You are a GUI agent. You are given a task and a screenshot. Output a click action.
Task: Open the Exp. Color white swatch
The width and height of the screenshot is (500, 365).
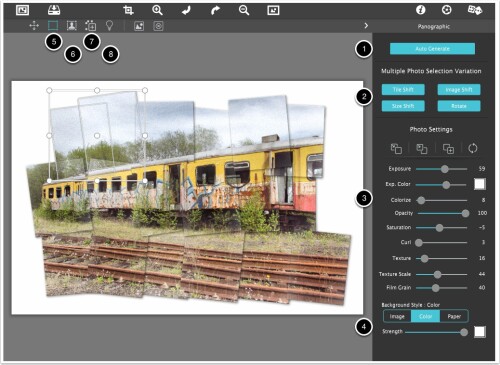480,184
